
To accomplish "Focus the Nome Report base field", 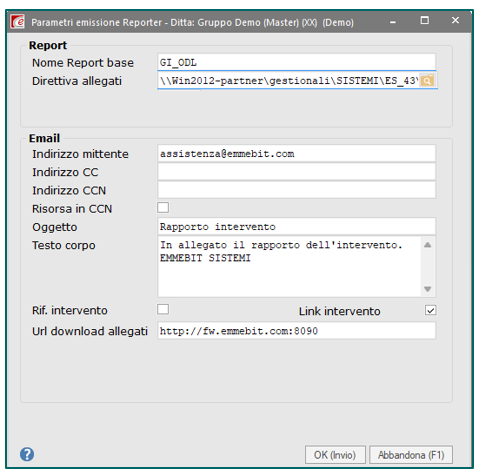I will (296, 62).
